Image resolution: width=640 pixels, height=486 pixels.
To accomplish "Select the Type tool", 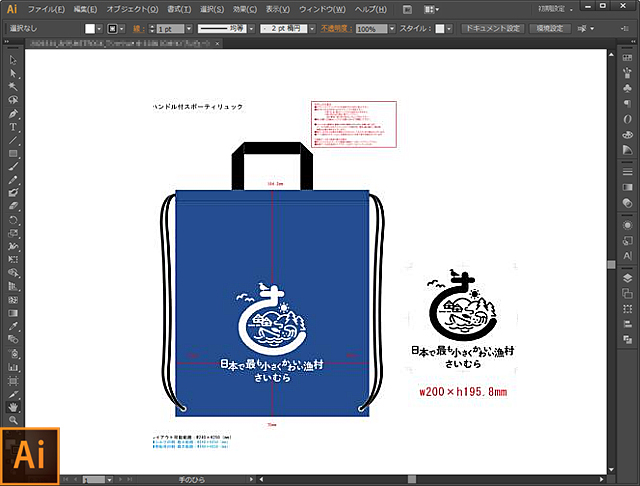I will pyautogui.click(x=13, y=128).
